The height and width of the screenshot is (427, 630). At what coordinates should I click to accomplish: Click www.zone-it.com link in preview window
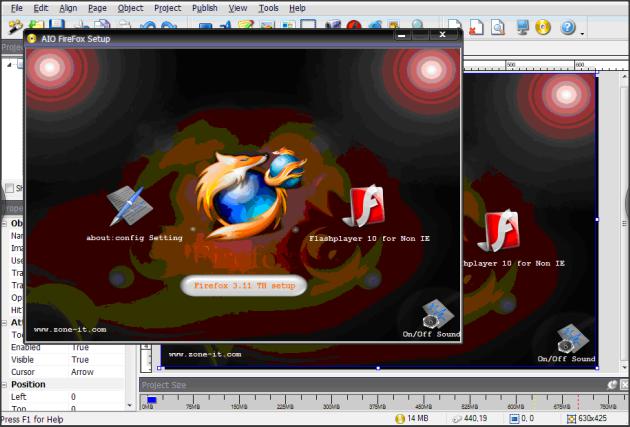click(x=70, y=330)
